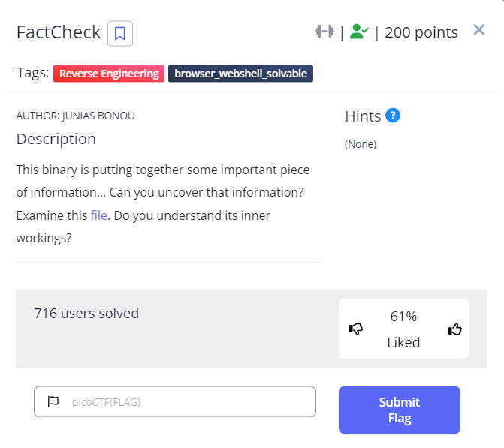The width and height of the screenshot is (504, 448).
Task: Click the Description section heading
Action: (56, 139)
